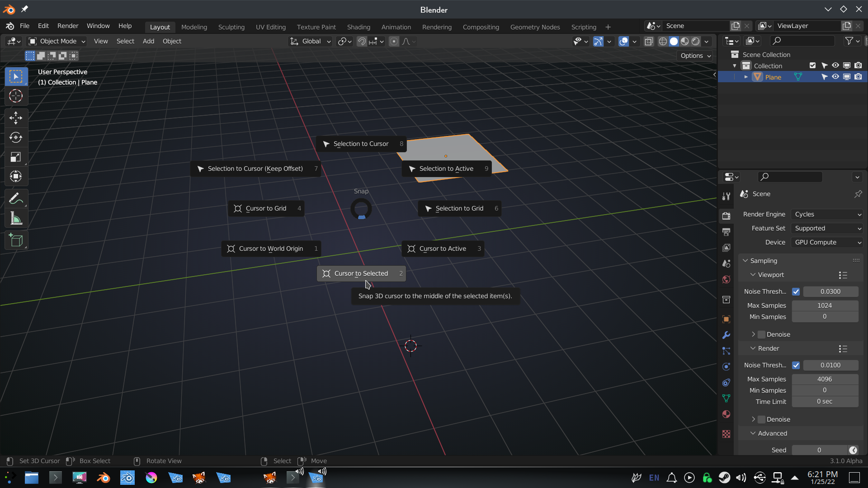The image size is (868, 488).
Task: Click the Options button in viewport header
Action: 695,56
